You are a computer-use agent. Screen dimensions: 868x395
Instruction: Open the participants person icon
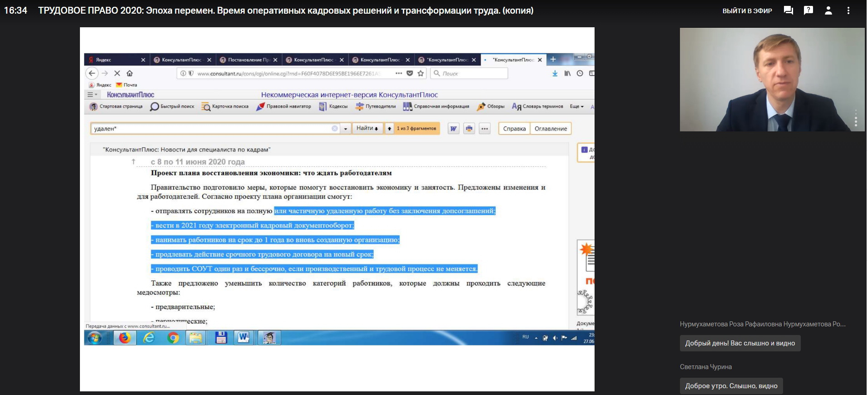pos(828,10)
